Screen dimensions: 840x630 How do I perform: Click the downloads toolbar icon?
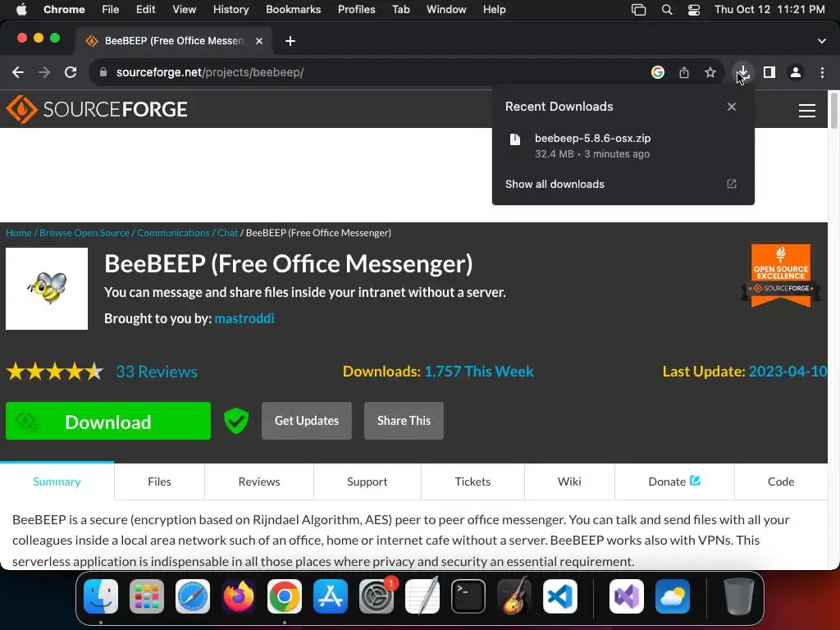pyautogui.click(x=742, y=72)
